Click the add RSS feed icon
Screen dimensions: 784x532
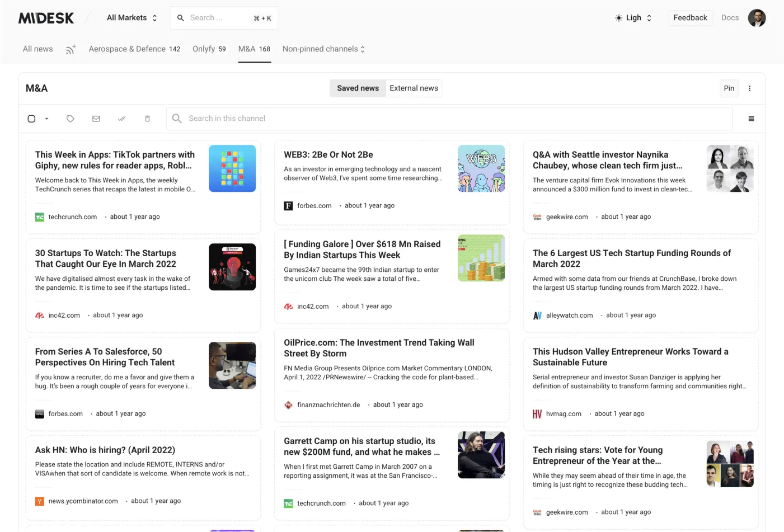click(x=71, y=49)
